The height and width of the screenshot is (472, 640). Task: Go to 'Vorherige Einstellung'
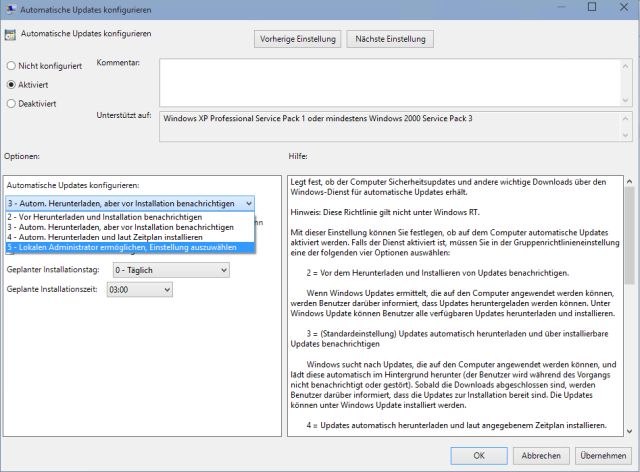297,40
